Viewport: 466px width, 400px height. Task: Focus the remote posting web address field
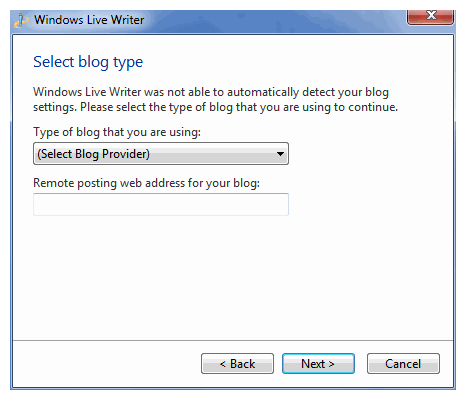pyautogui.click(x=161, y=204)
